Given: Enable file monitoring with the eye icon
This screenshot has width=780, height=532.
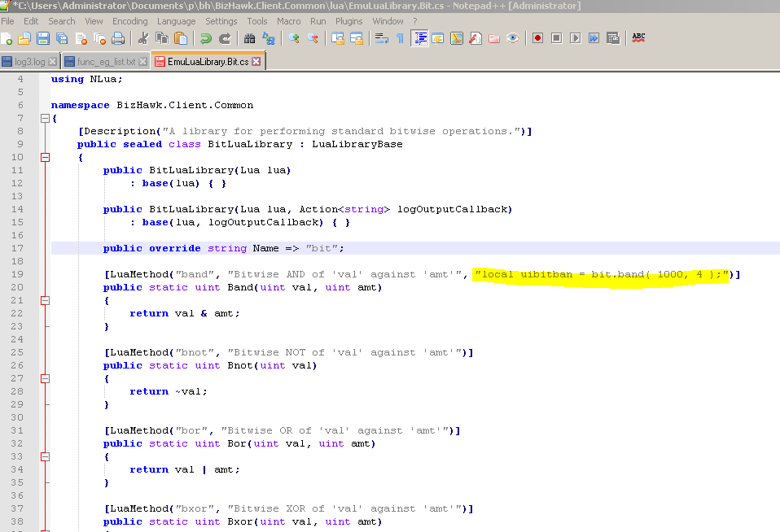Looking at the screenshot, I should pyautogui.click(x=512, y=37).
